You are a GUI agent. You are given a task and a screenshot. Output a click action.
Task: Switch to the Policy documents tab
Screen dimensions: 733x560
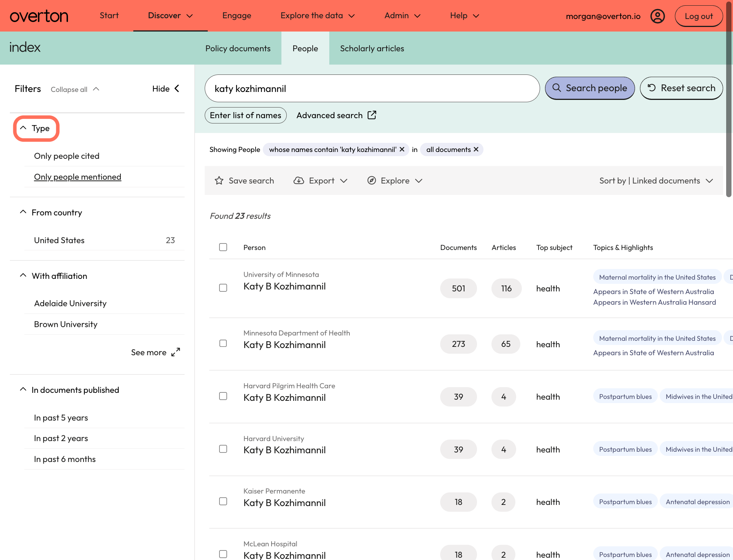click(x=238, y=48)
